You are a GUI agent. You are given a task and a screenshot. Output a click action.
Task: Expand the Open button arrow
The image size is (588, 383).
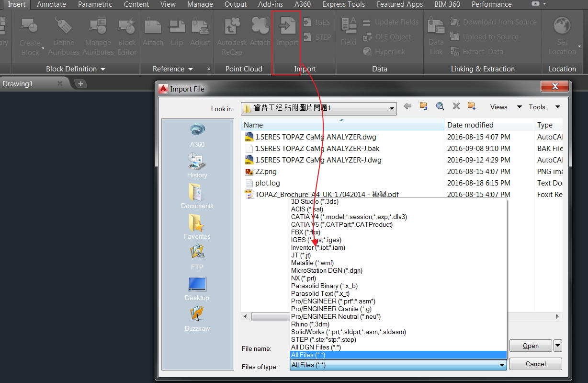pyautogui.click(x=558, y=346)
